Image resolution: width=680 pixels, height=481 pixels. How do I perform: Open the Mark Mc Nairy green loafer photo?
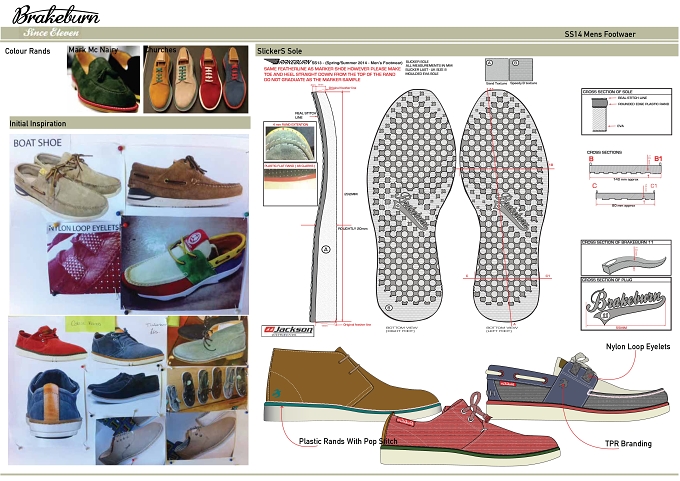[104, 79]
